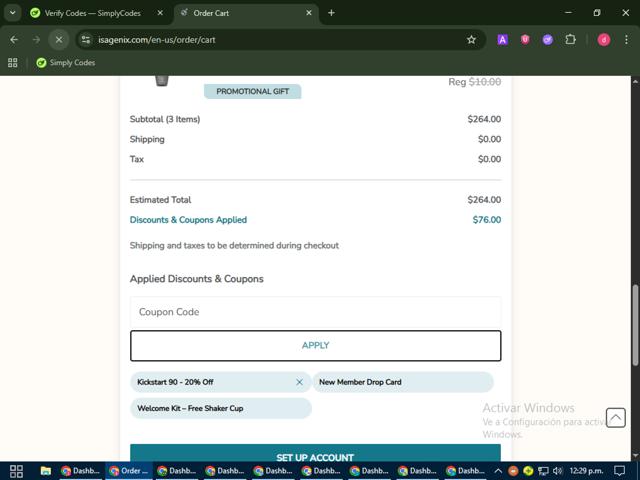Open the Extensions puzzle menu
The width and height of the screenshot is (640, 480).
click(x=570, y=40)
